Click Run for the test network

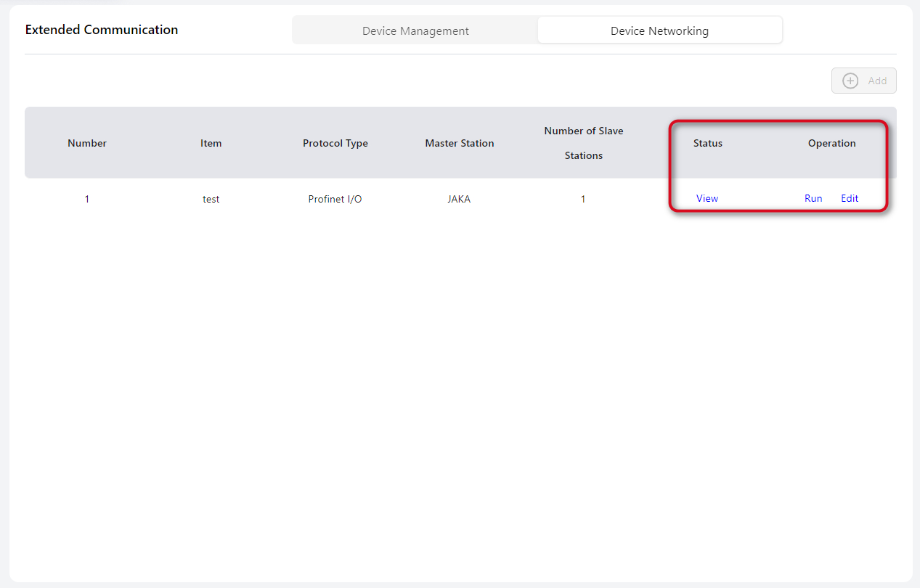(813, 198)
